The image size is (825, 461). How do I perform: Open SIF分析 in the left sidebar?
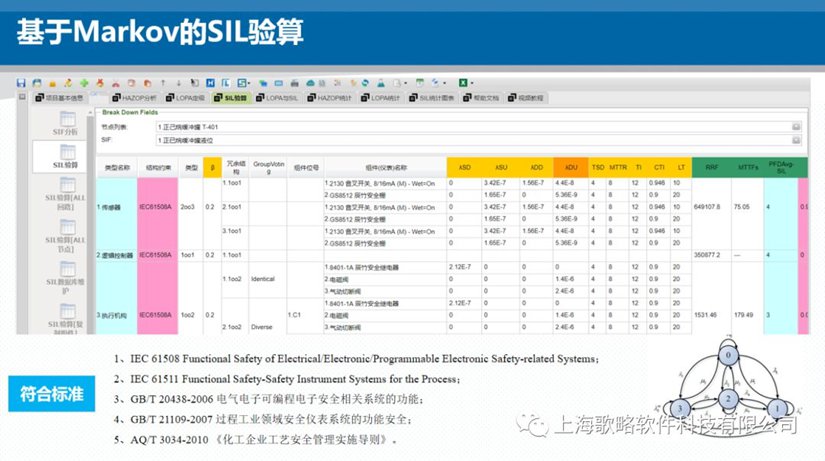(x=65, y=124)
